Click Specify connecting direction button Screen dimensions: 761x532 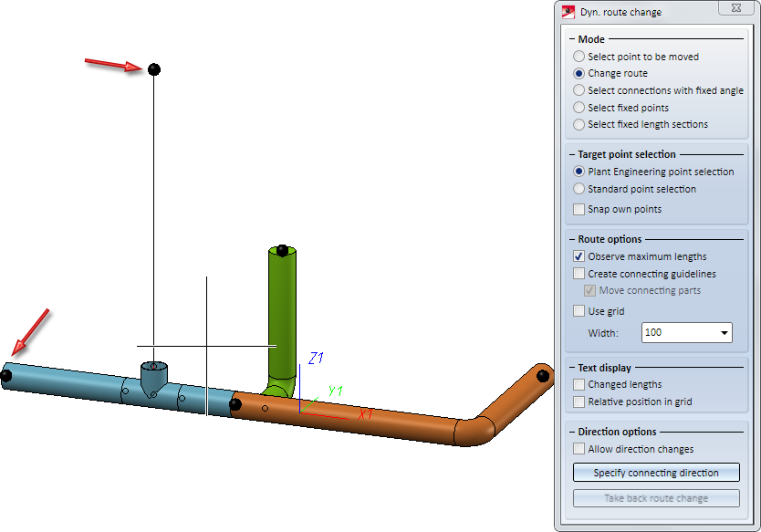pos(656,473)
